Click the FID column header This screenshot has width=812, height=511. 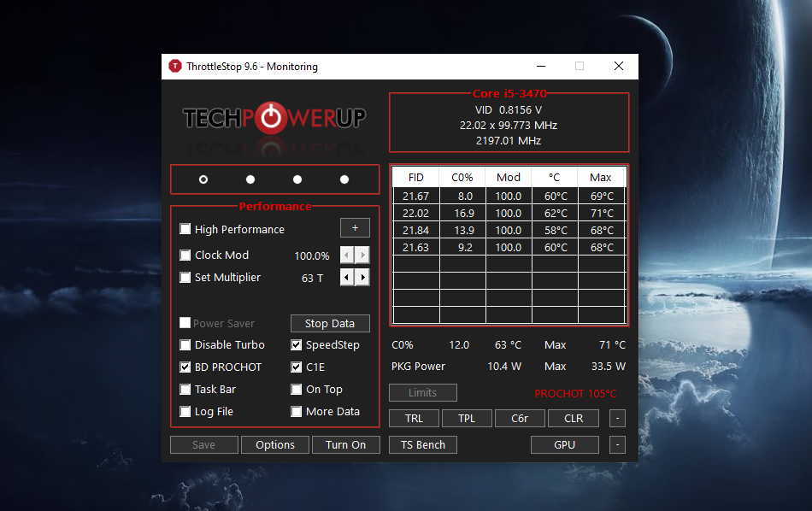(x=416, y=177)
